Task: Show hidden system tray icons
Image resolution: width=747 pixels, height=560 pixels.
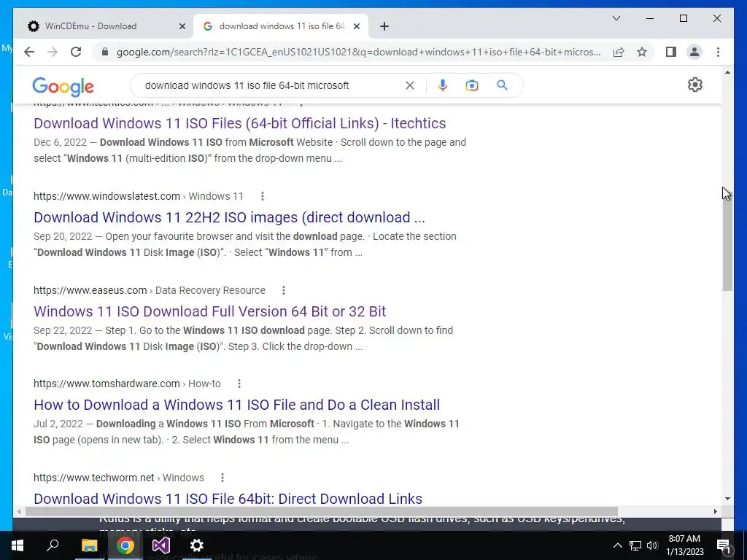Action: 617,545
